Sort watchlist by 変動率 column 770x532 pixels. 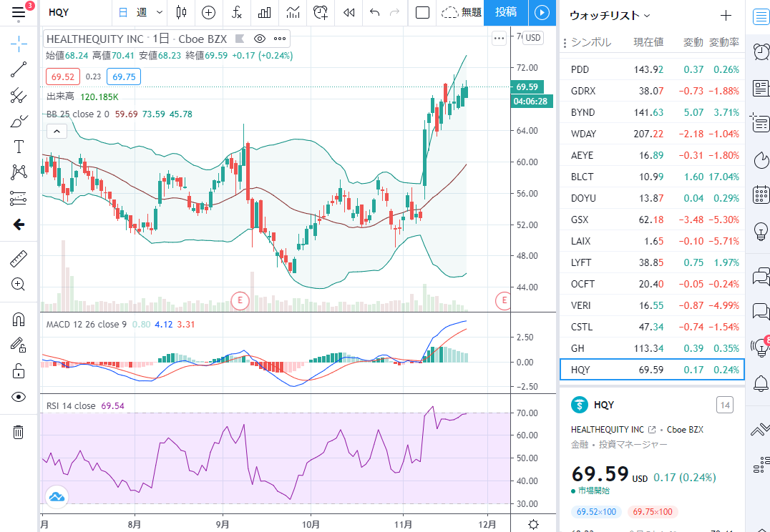723,43
